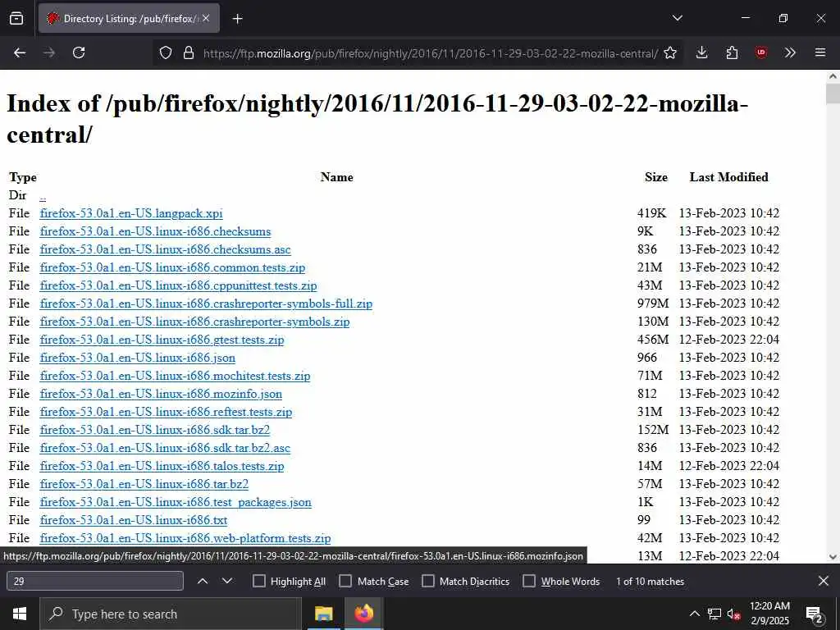View site security padlock info
Viewport: 840px width, 630px height.
(x=188, y=52)
